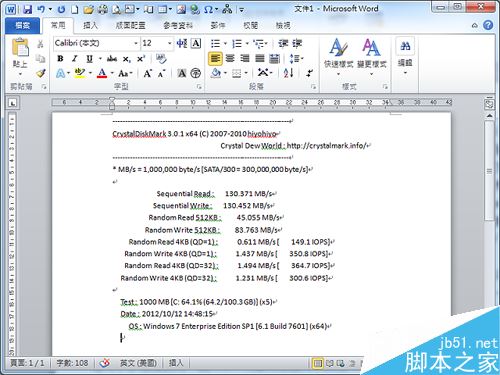
Task: Expand bullet list options arrow
Action: [x=225, y=43]
